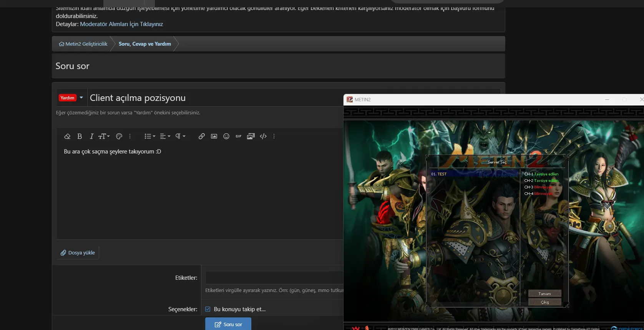This screenshot has width=644, height=330.
Task: Expand the list options dropdown
Action: [150, 136]
